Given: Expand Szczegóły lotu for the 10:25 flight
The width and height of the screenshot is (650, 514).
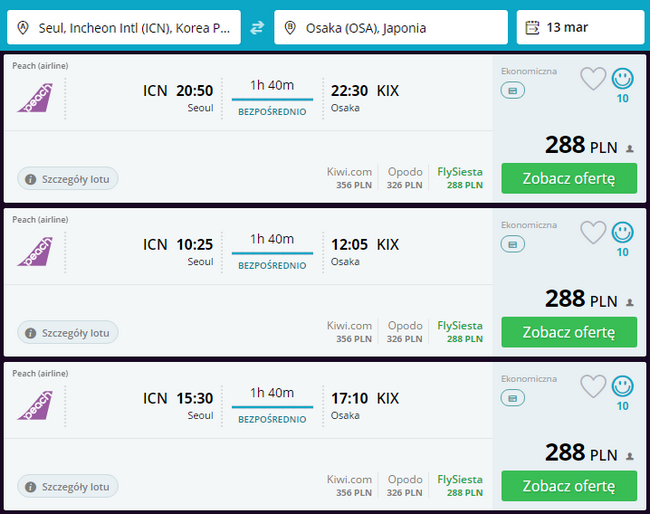Looking at the screenshot, I should tap(68, 333).
